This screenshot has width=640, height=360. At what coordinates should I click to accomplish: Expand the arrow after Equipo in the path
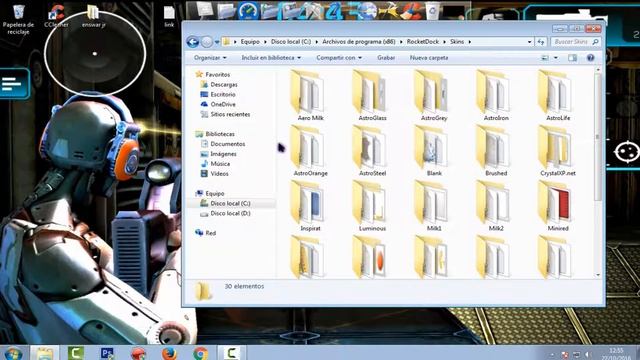click(265, 42)
